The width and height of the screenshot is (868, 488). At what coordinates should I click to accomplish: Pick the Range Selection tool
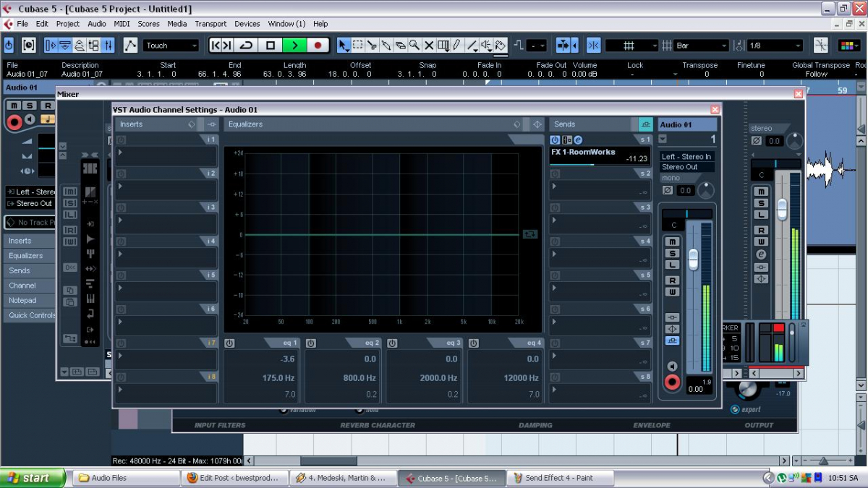[x=357, y=46]
